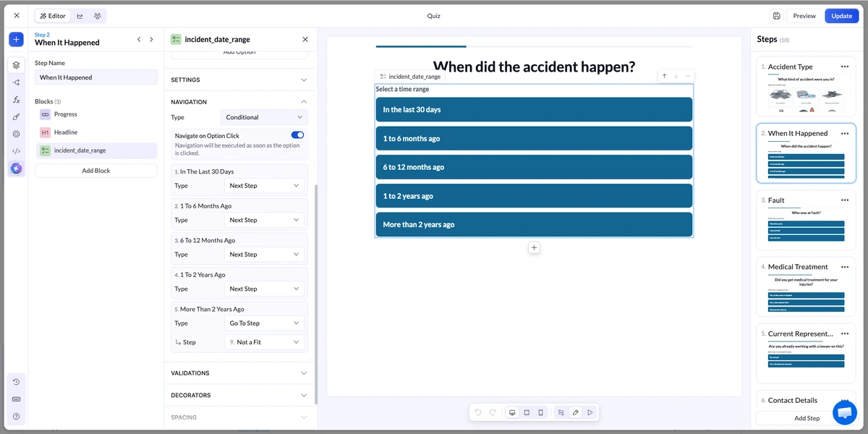This screenshot has height=434, width=868.
Task: Open the fx formulas panel
Action: click(16, 99)
